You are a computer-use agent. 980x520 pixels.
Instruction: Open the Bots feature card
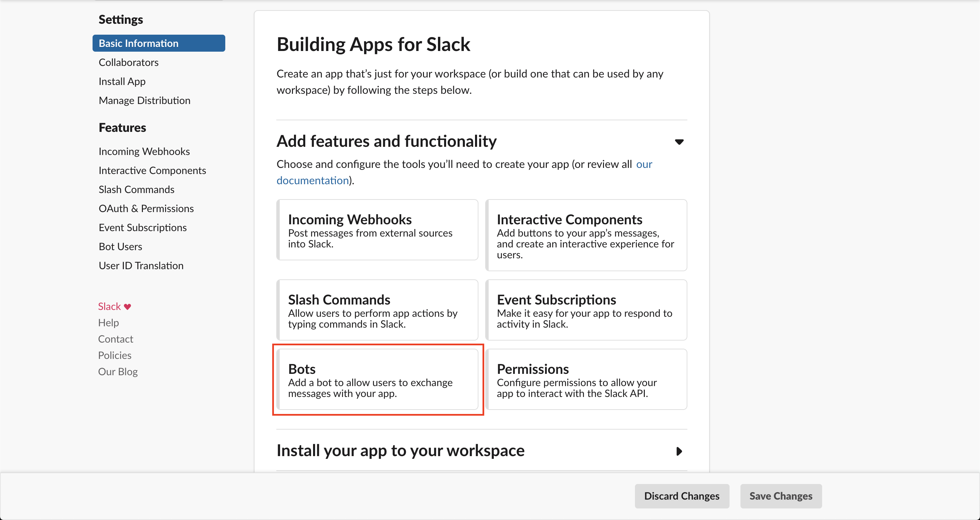tap(377, 379)
